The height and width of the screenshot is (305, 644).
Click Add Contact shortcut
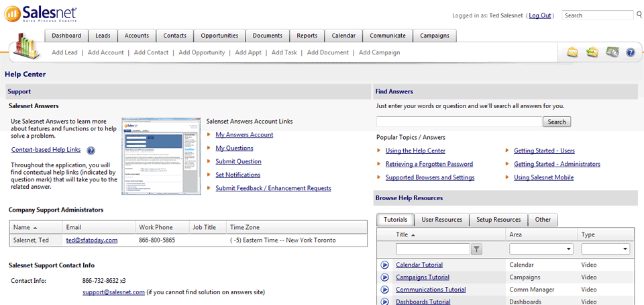151,52
